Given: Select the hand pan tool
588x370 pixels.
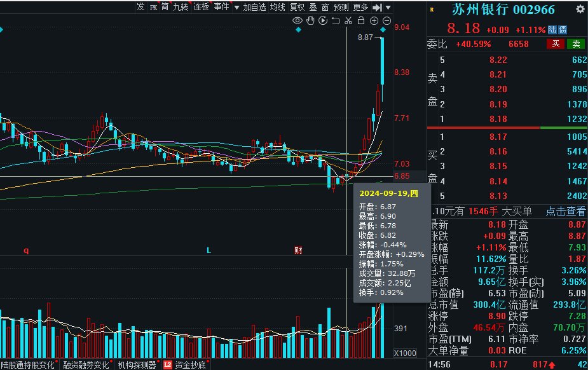Looking at the screenshot, I should click(310, 20).
